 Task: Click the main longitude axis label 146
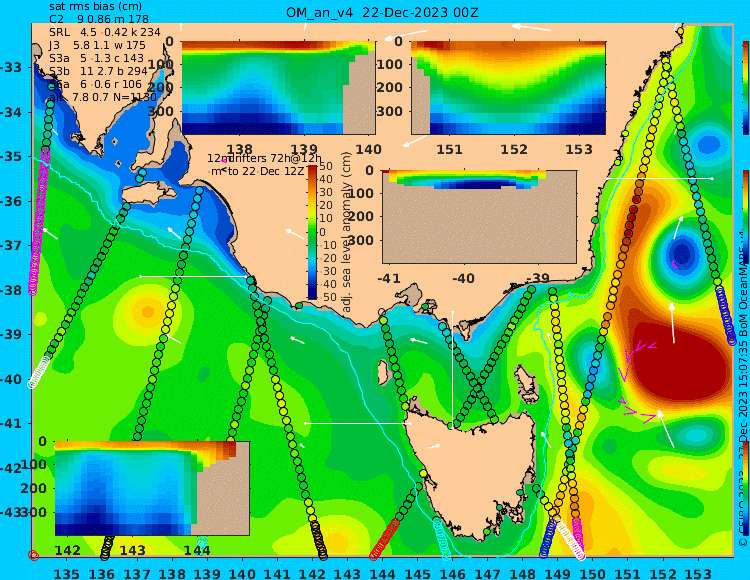coord(452,574)
